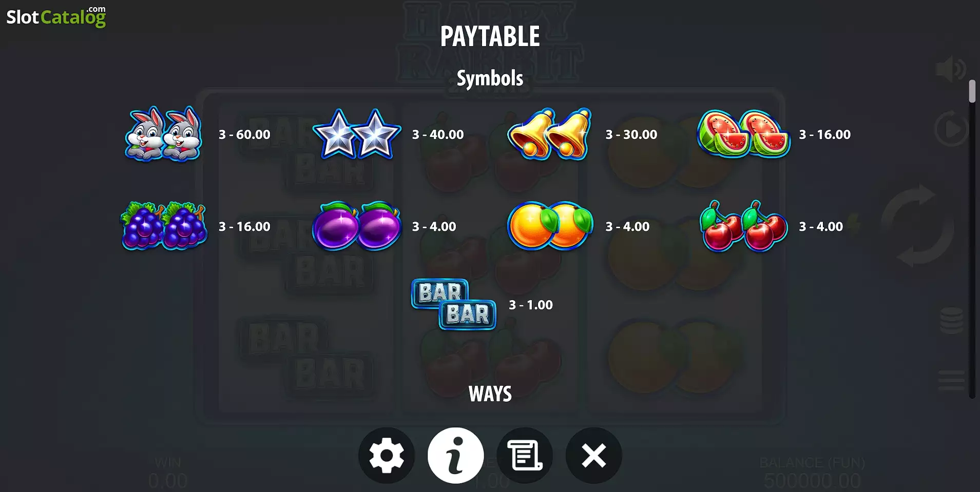Open SlotCatalog.com logo link
Viewport: 980px width, 492px height.
point(56,16)
